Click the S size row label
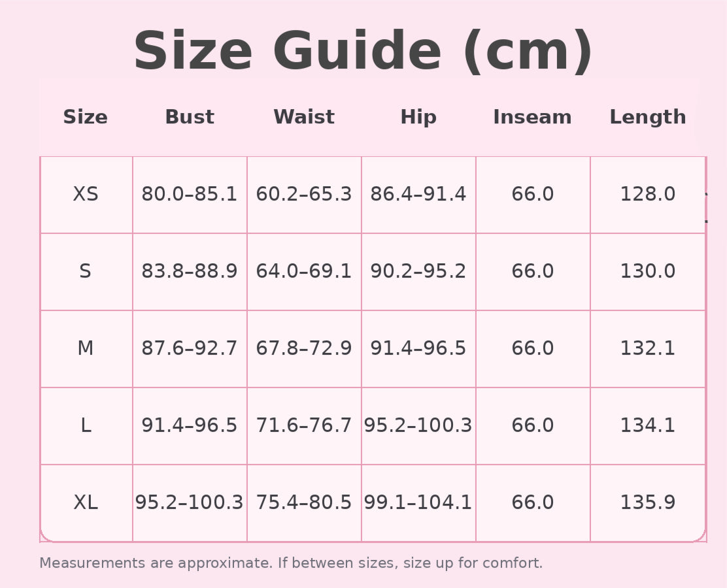The width and height of the screenshot is (727, 588). (x=86, y=272)
